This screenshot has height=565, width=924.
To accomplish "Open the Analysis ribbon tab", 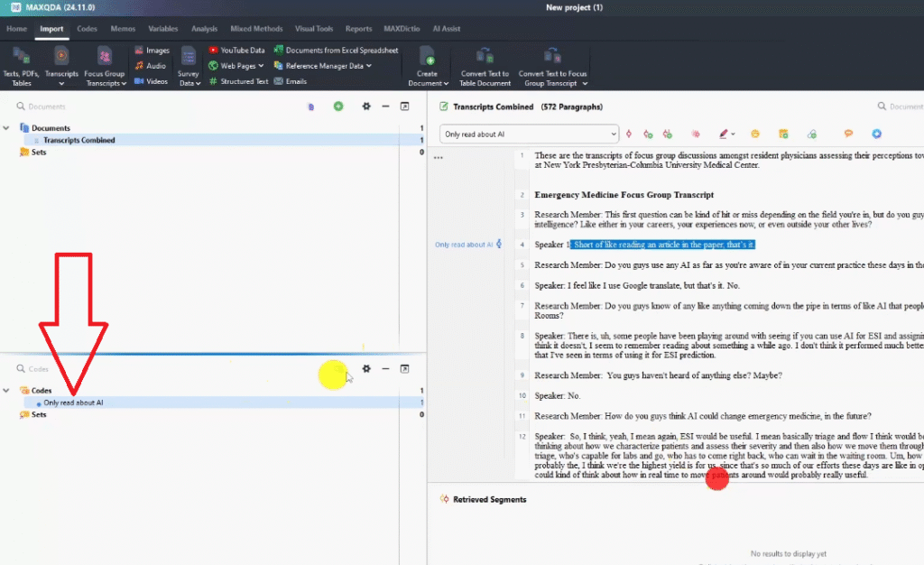I will [x=204, y=29].
